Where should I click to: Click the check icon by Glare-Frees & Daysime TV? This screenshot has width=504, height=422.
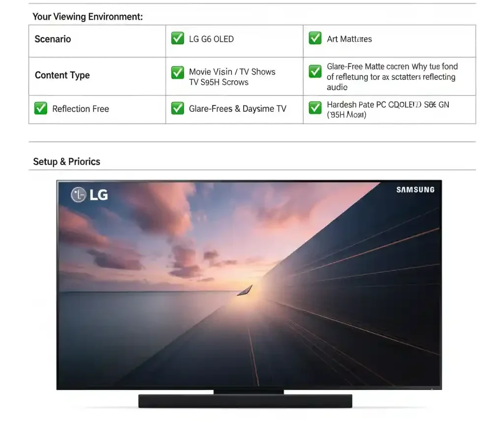177,108
